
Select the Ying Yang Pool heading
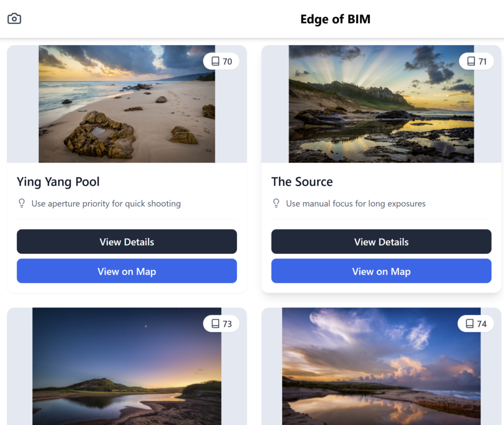(58, 182)
